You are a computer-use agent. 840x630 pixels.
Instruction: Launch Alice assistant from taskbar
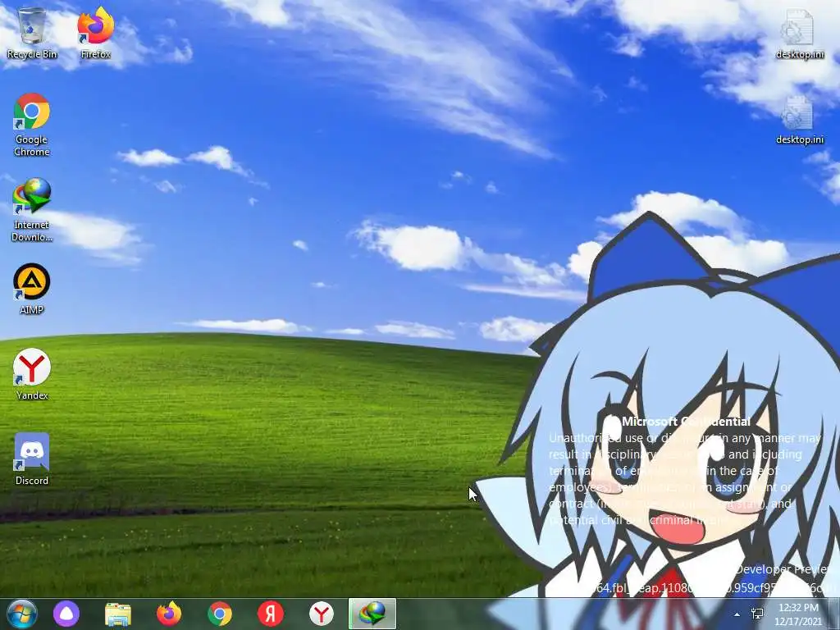tap(66, 614)
